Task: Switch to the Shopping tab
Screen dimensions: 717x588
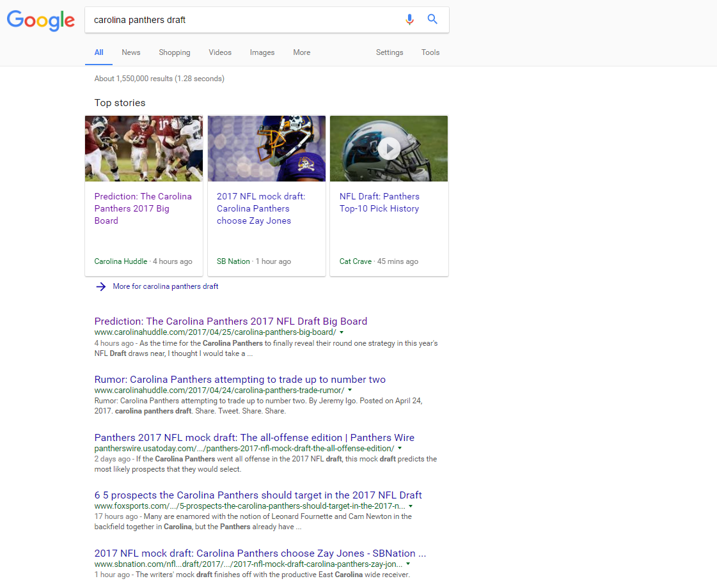Action: (x=174, y=52)
